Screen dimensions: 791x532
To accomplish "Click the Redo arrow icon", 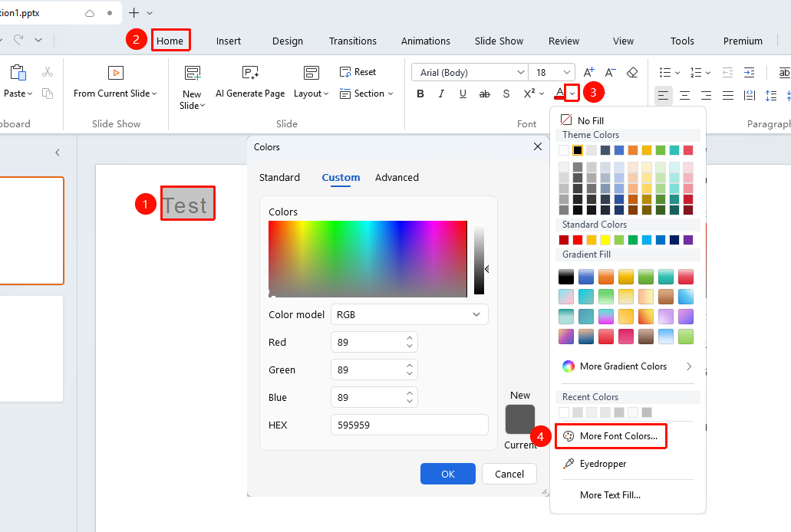I will pos(18,40).
